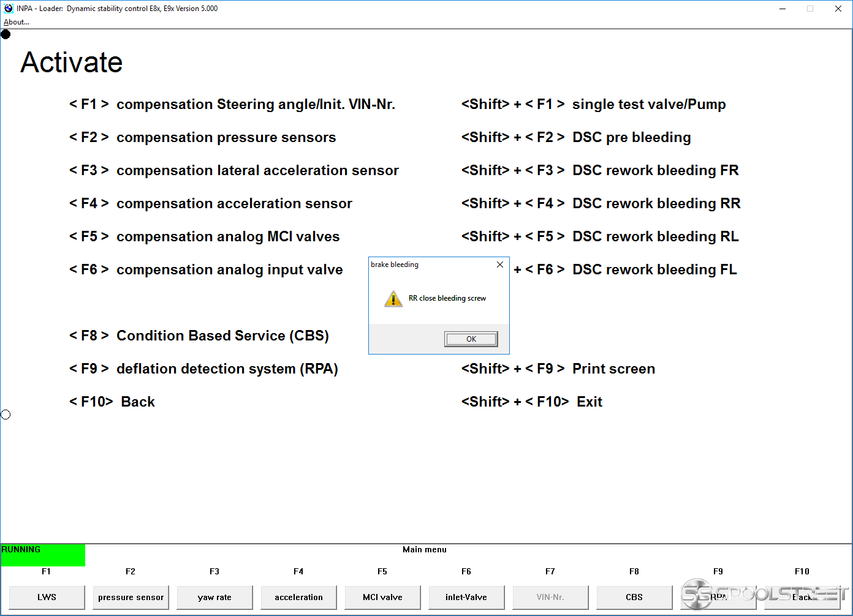
Task: Click the F8 label above CBS button
Action: pos(634,571)
